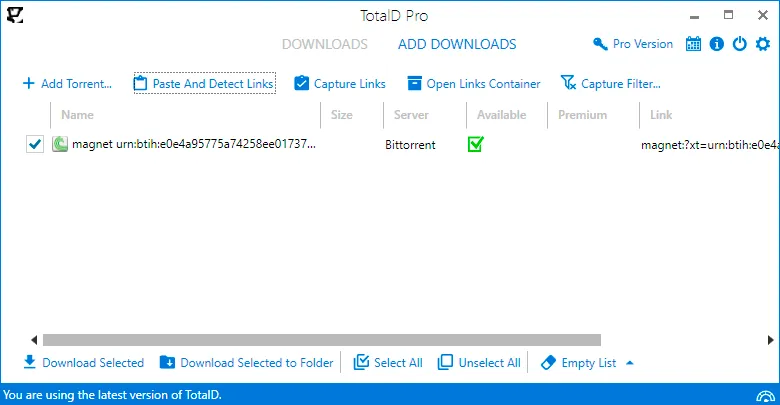Click the TotalD logo icon in title bar
Screen dimensions: 780x405
(x=15, y=15)
